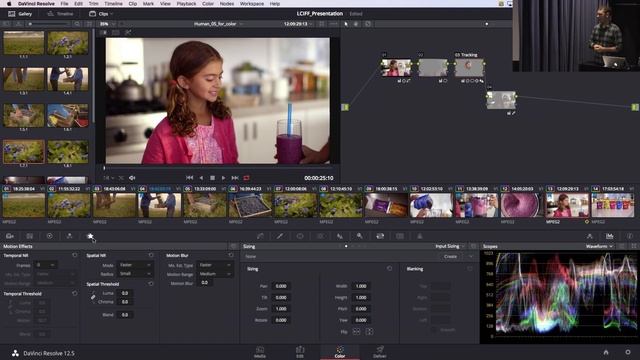Toggle loop playback
Image resolution: width=640 pixels, height=360 pixels.
[247, 178]
